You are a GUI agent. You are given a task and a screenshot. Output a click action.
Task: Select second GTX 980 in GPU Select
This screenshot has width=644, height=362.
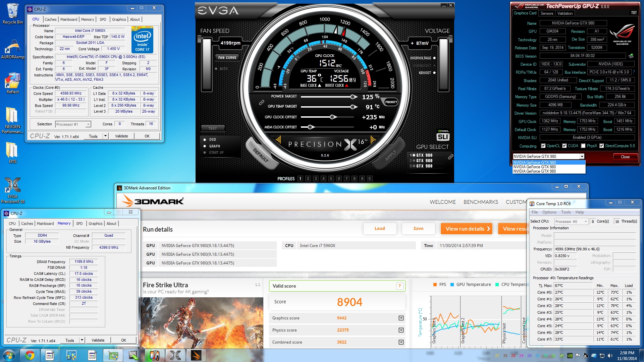(422, 161)
